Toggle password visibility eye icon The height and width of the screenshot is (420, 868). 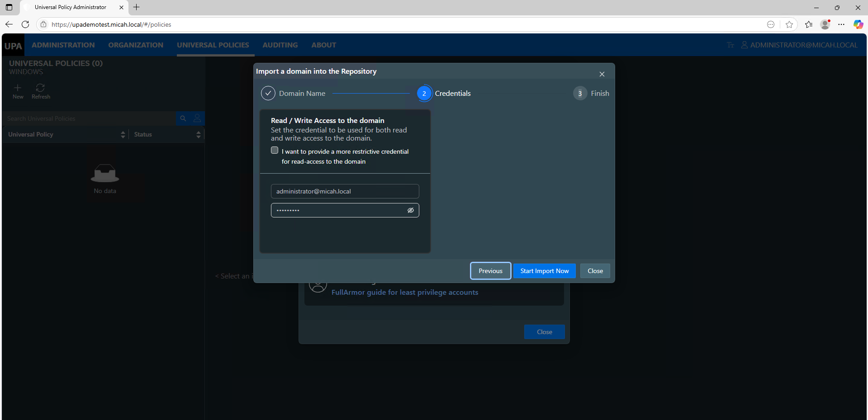(x=410, y=210)
